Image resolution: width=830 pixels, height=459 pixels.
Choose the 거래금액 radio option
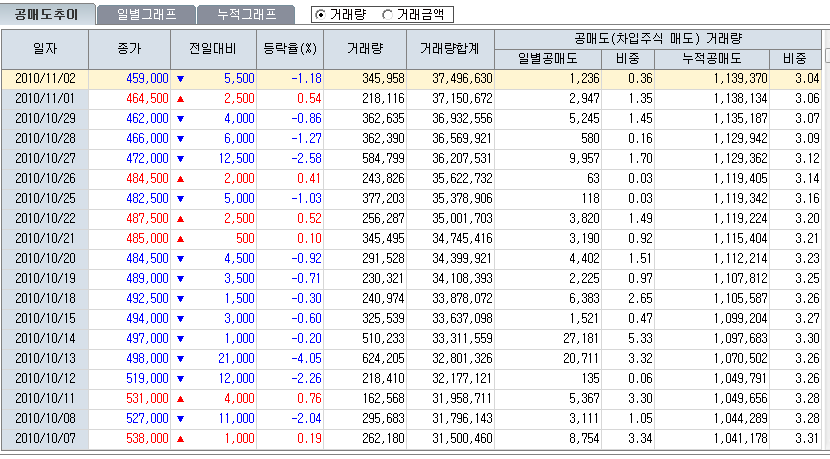[387, 15]
